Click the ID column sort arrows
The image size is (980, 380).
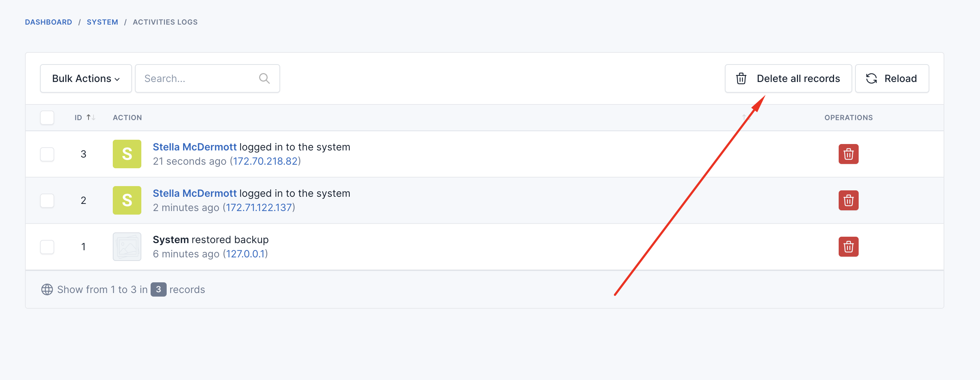click(91, 117)
